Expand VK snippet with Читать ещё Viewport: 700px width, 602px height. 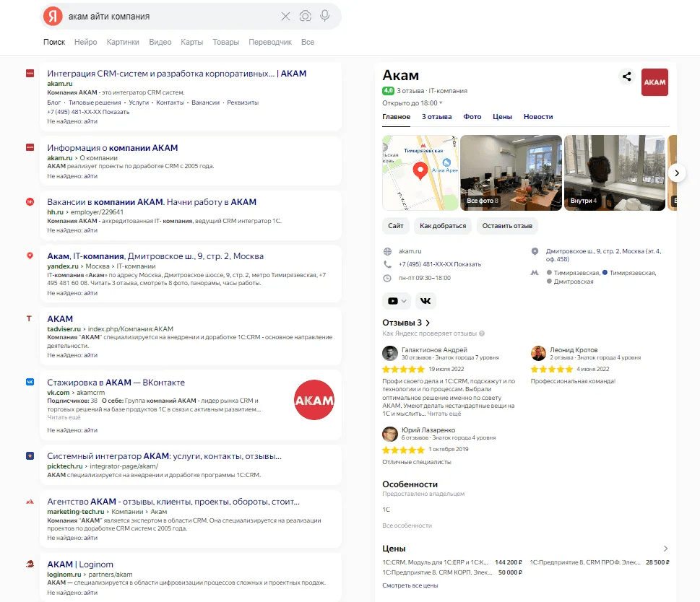[64, 417]
